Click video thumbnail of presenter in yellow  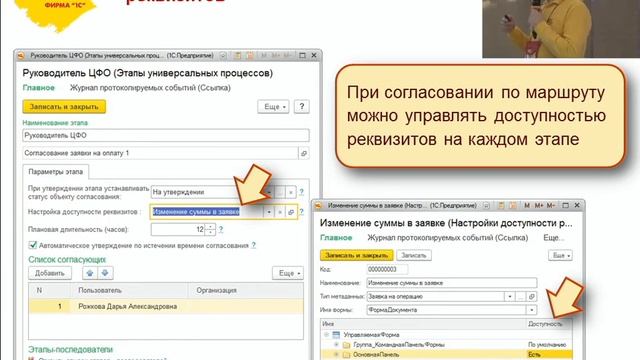coord(561,29)
